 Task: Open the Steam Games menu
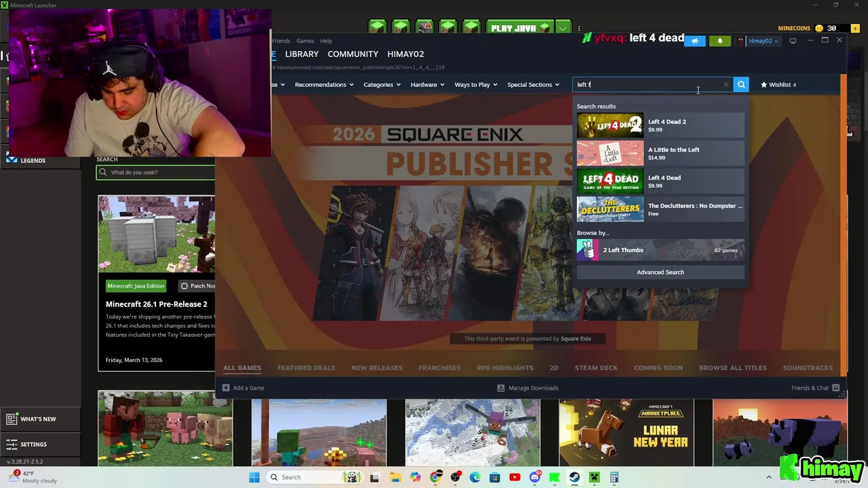coord(305,41)
